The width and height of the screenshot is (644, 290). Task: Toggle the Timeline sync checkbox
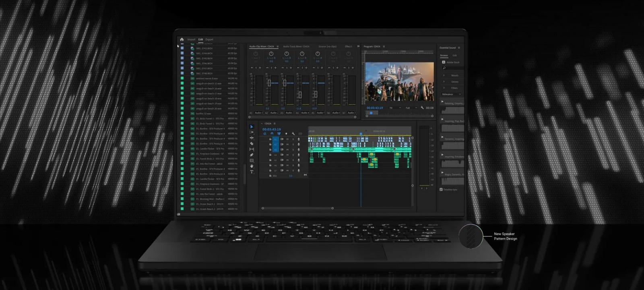(x=441, y=189)
